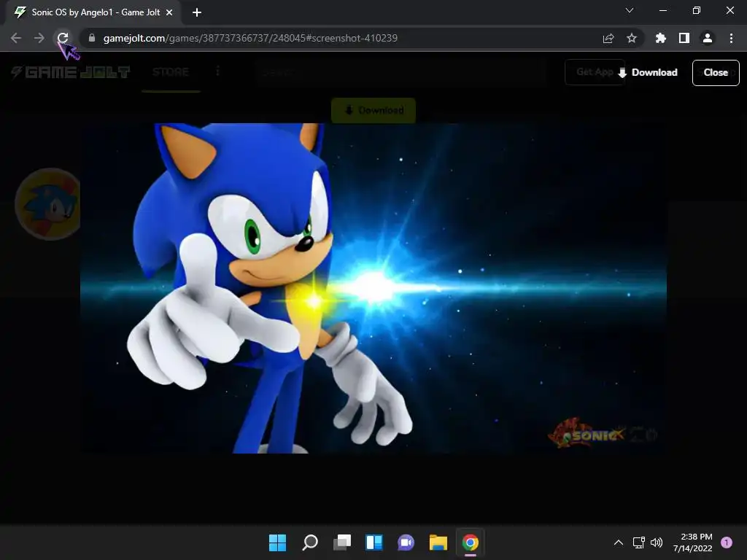The width and height of the screenshot is (747, 560).
Task: Open the Extensions puzzle icon
Action: (661, 38)
